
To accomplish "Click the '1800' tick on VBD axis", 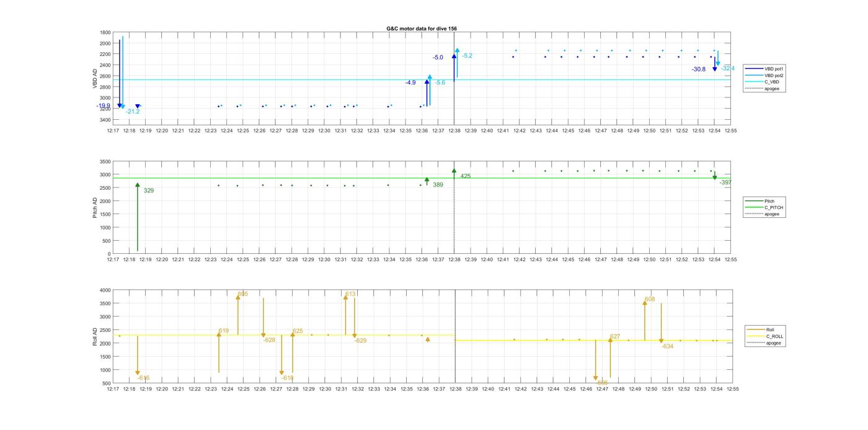I will [105, 33].
